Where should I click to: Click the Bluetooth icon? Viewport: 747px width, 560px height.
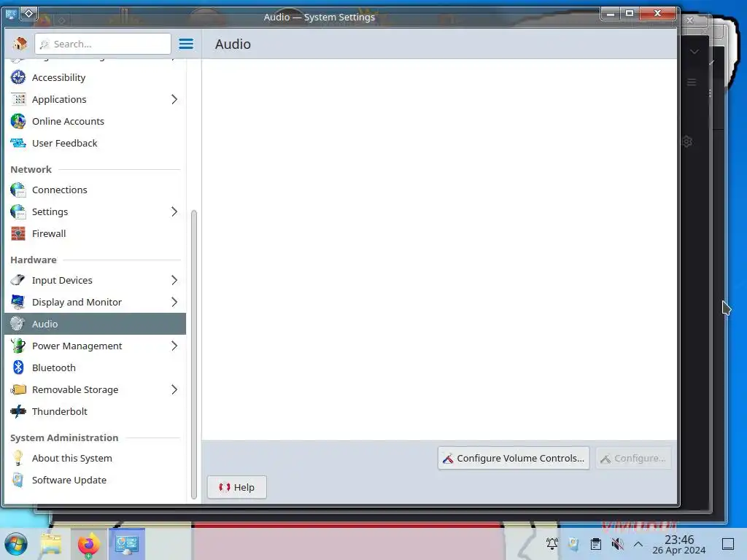[18, 367]
